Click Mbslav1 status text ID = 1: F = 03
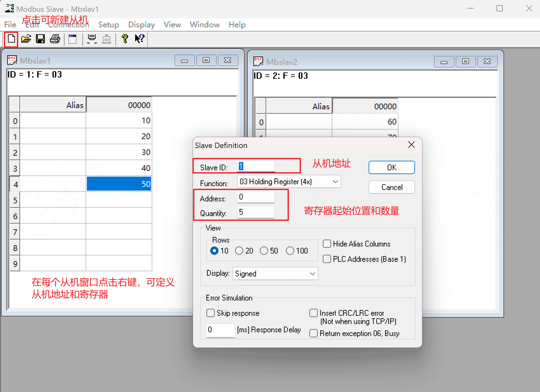 tap(35, 74)
